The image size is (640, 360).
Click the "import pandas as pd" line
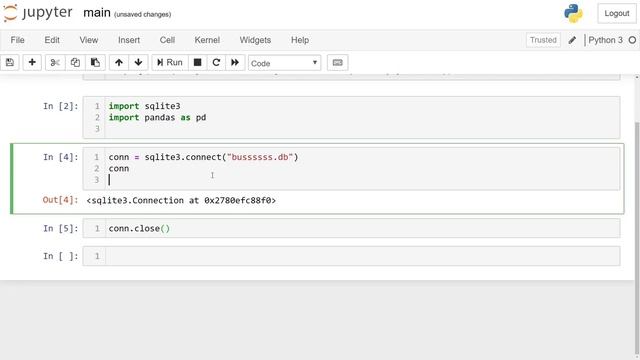coord(157,118)
